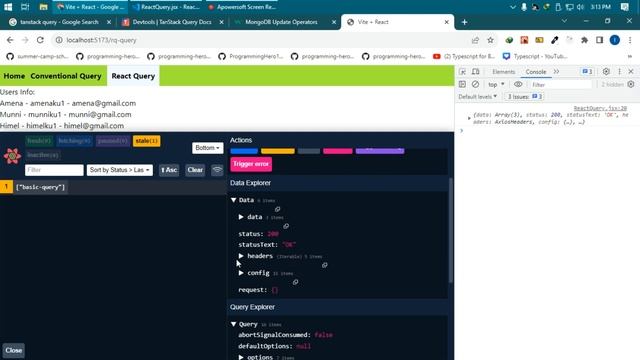The image size is (640, 360).
Task: Bookmark this page with the star icon
Action: [x=490, y=40]
